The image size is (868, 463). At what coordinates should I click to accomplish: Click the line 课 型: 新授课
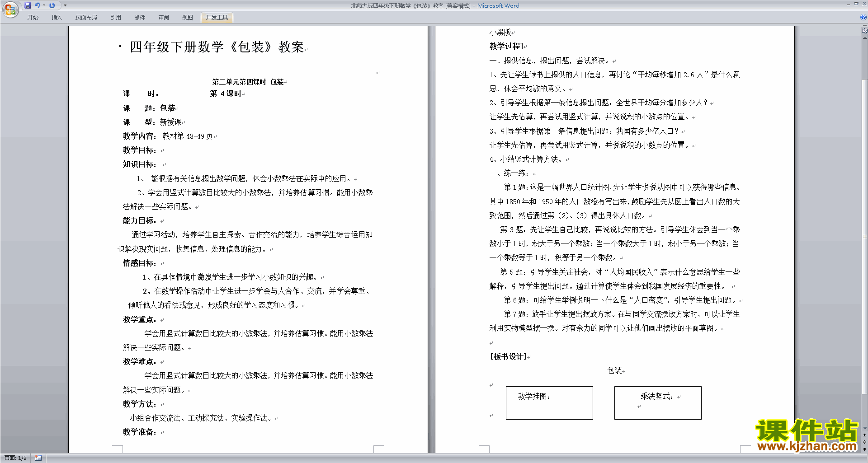pos(152,122)
